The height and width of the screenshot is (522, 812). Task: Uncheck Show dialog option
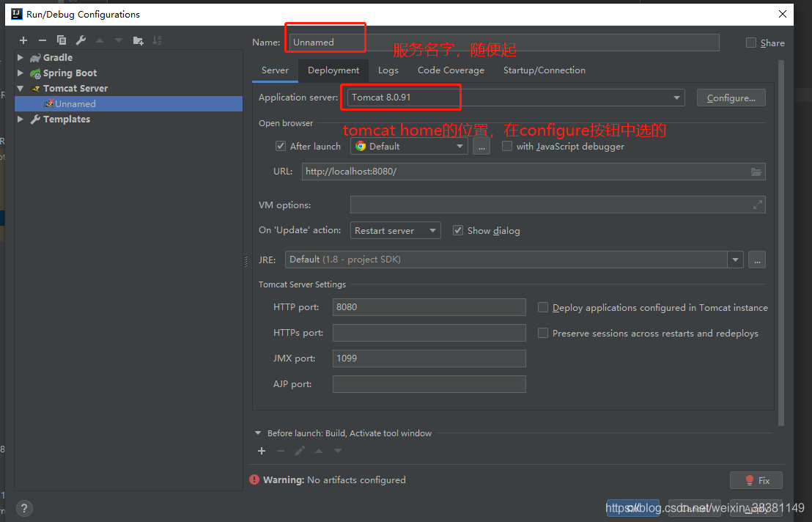458,230
